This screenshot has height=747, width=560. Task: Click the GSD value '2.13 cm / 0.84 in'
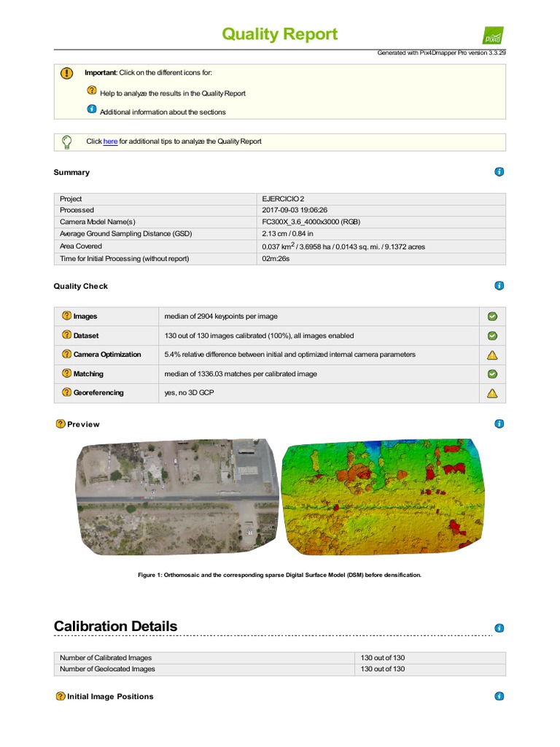tap(287, 234)
